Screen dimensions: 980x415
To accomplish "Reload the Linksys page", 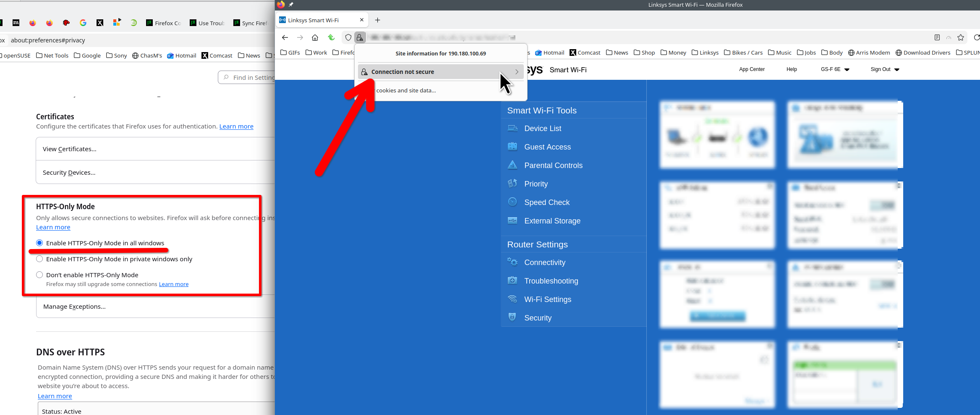I will click(977, 37).
